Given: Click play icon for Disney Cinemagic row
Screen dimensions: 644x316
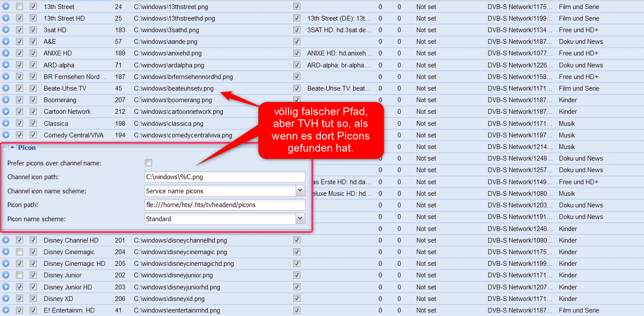Looking at the screenshot, I should (6, 252).
